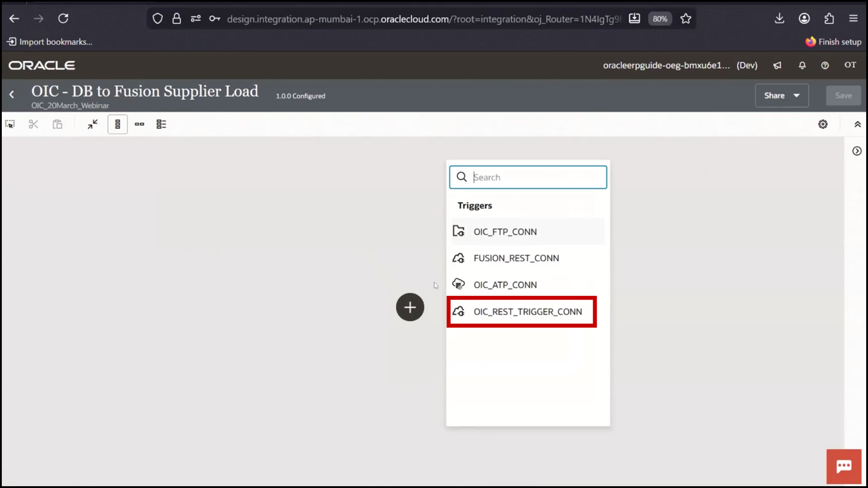Collapse the toolbar with double chevron
This screenshot has width=868, height=488.
pyautogui.click(x=858, y=124)
